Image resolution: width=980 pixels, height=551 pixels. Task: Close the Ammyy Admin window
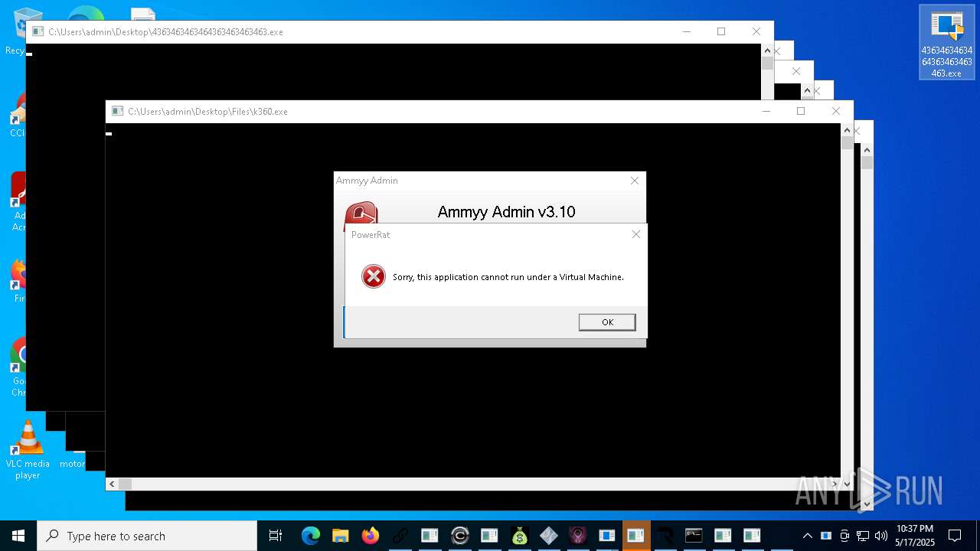coord(634,181)
